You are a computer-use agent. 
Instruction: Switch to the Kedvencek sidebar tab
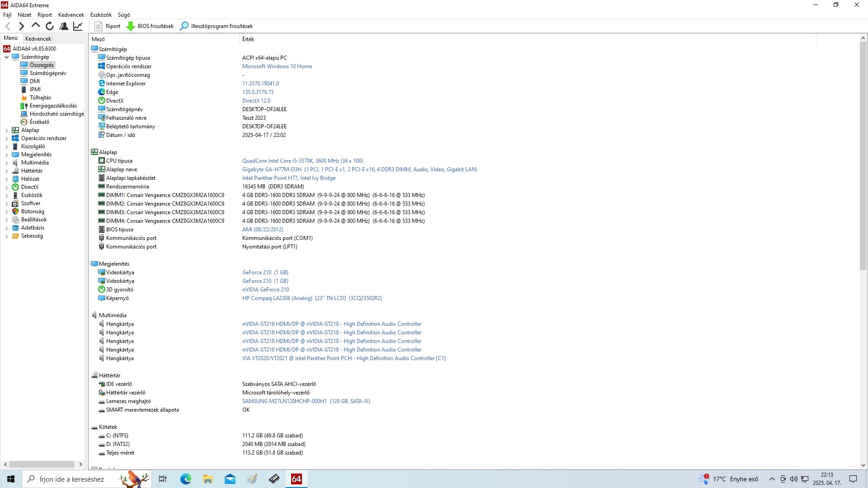point(38,39)
